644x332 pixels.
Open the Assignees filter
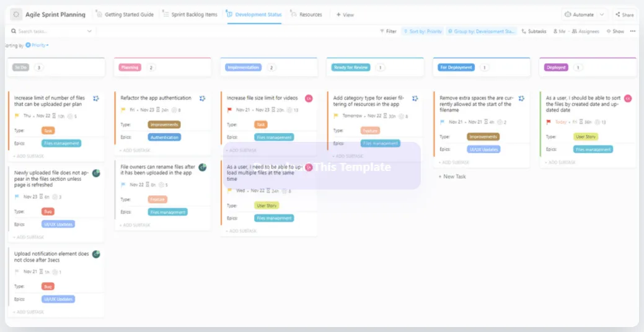pyautogui.click(x=586, y=31)
